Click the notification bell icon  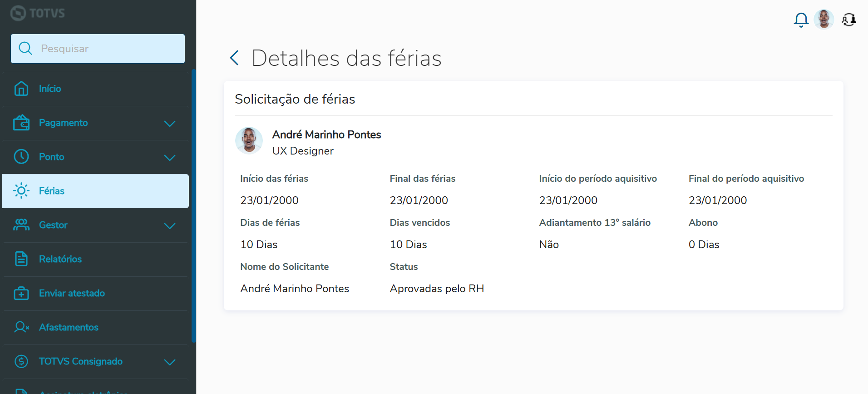(801, 20)
